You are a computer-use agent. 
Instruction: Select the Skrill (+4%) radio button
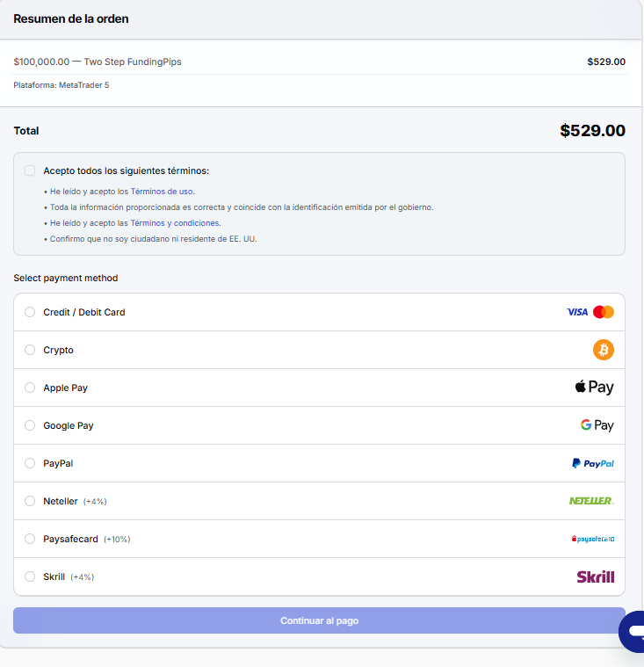point(30,576)
